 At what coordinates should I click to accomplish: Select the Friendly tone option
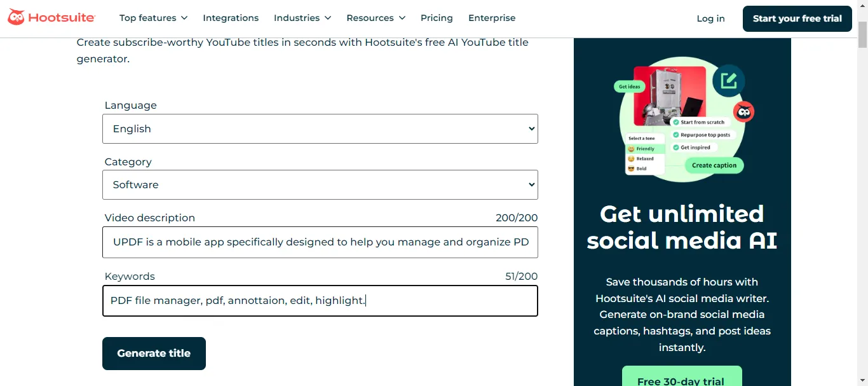coord(646,148)
